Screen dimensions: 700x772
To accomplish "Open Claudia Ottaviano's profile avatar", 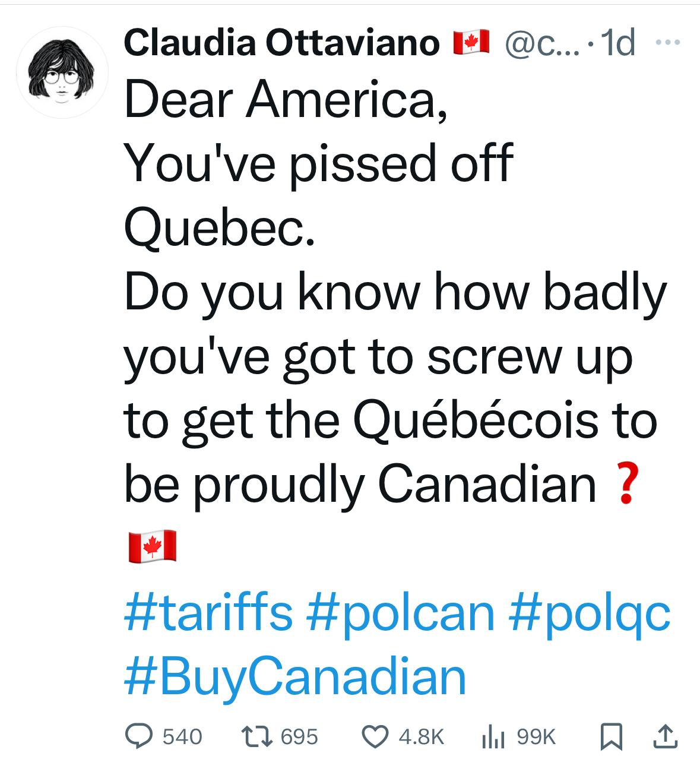I will click(x=62, y=72).
